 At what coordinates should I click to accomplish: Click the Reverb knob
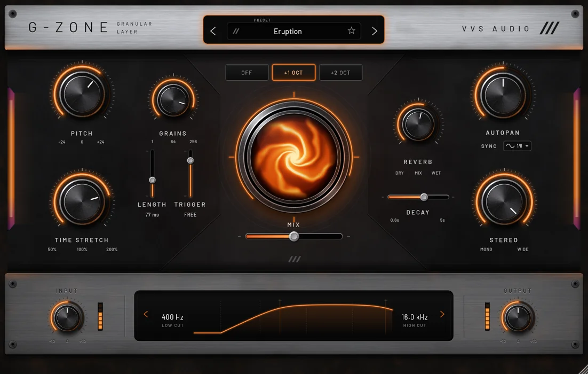418,124
